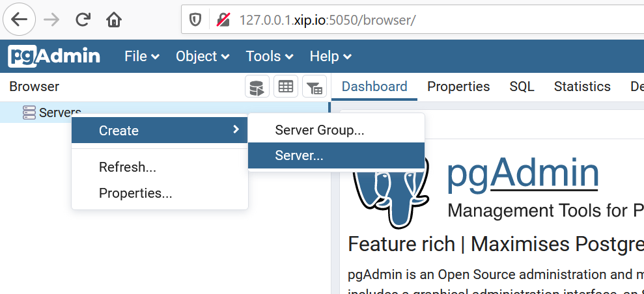Image resolution: width=644 pixels, height=294 pixels.
Task: Switch to the Dashboard tab
Action: (374, 87)
